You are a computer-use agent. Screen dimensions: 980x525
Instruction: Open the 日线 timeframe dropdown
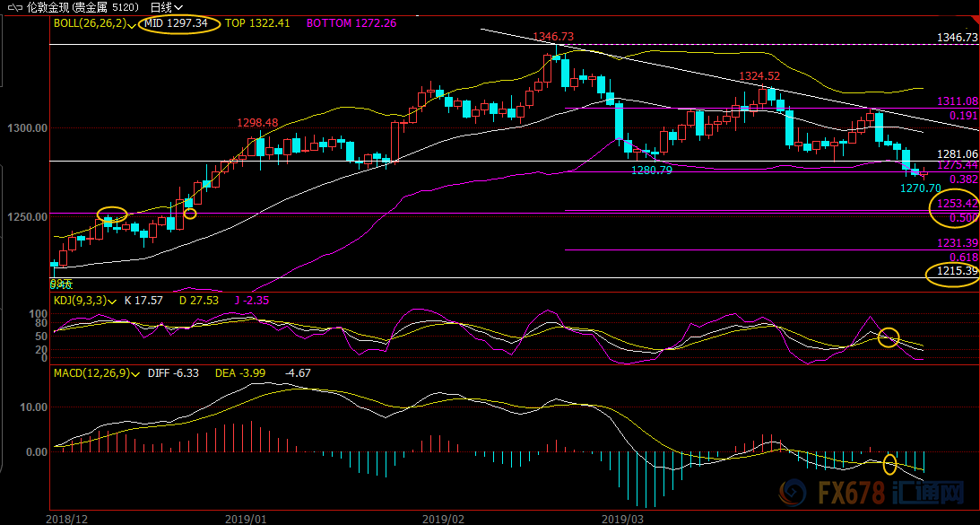pyautogui.click(x=166, y=6)
